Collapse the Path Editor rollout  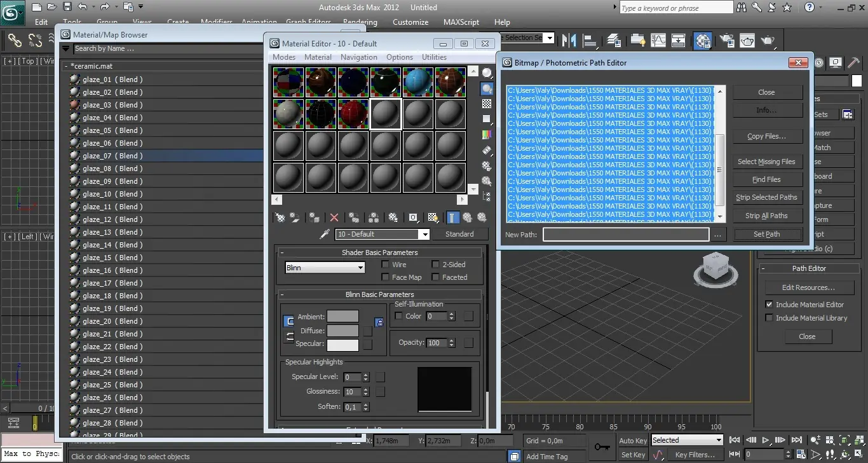[x=764, y=268]
